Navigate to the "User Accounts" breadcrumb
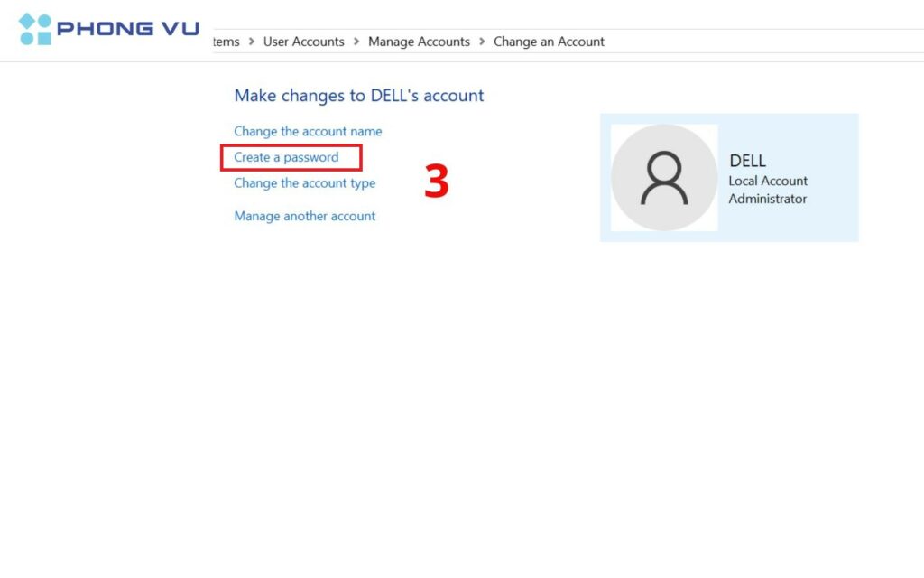924x578 pixels. coord(303,42)
